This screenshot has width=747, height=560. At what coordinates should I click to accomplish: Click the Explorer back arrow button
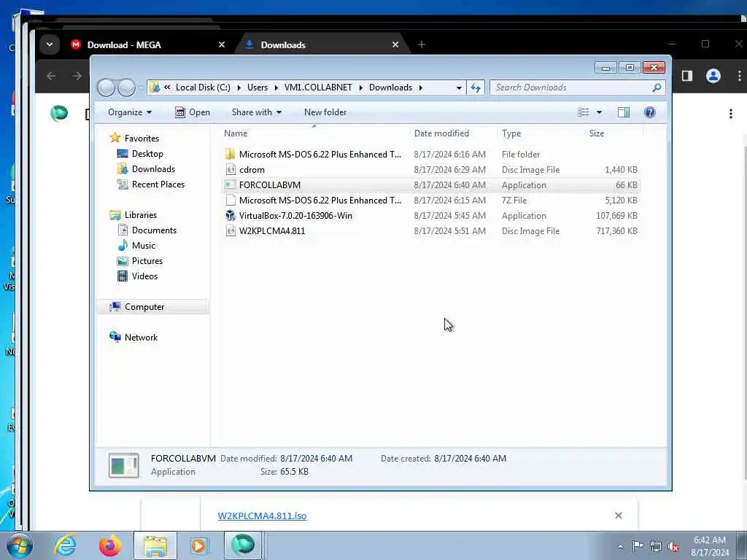pyautogui.click(x=106, y=87)
